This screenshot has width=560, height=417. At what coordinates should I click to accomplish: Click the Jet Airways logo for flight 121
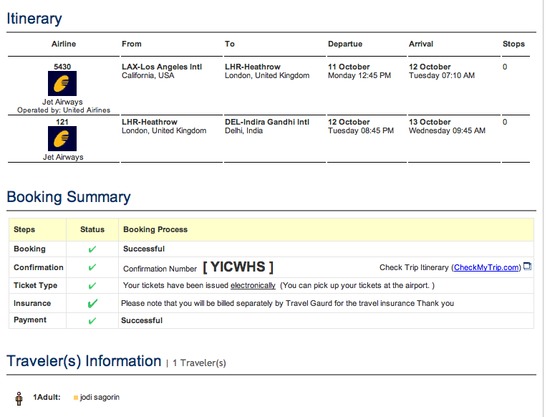point(62,139)
